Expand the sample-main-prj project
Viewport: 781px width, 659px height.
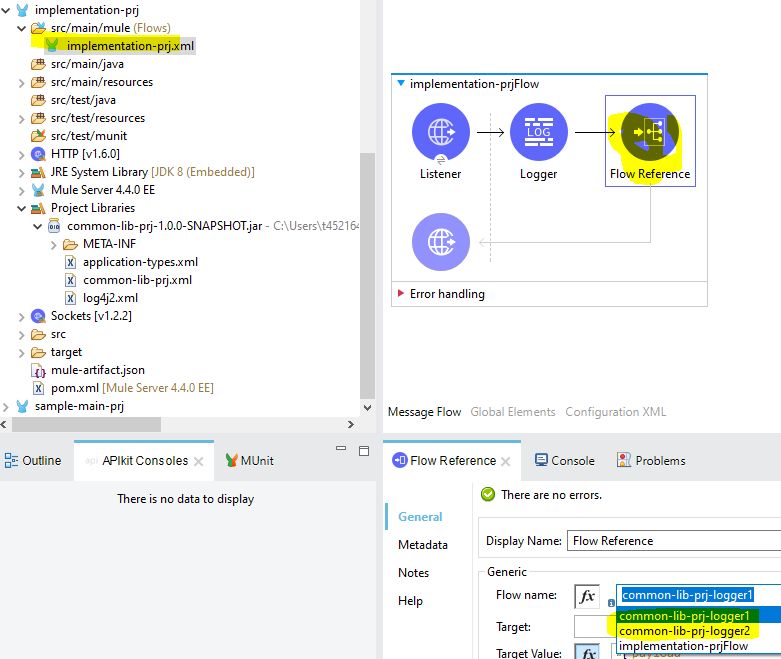pyautogui.click(x=5, y=406)
